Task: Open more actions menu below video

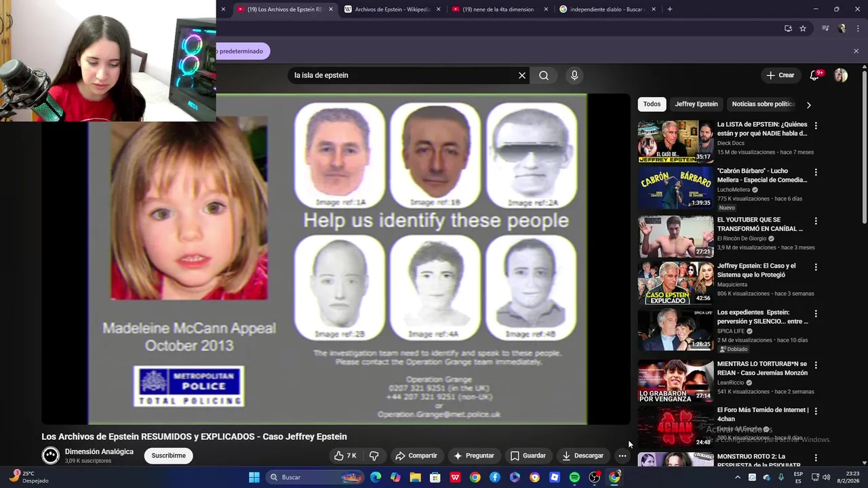Action: click(x=623, y=455)
